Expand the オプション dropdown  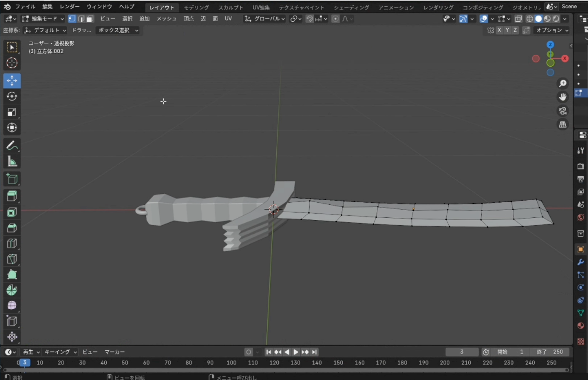pos(552,30)
